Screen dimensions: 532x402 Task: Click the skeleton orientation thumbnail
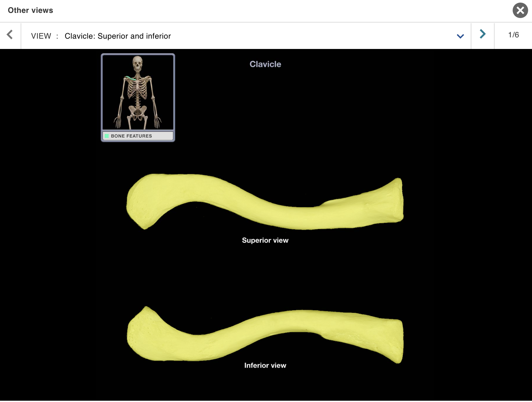pos(138,93)
